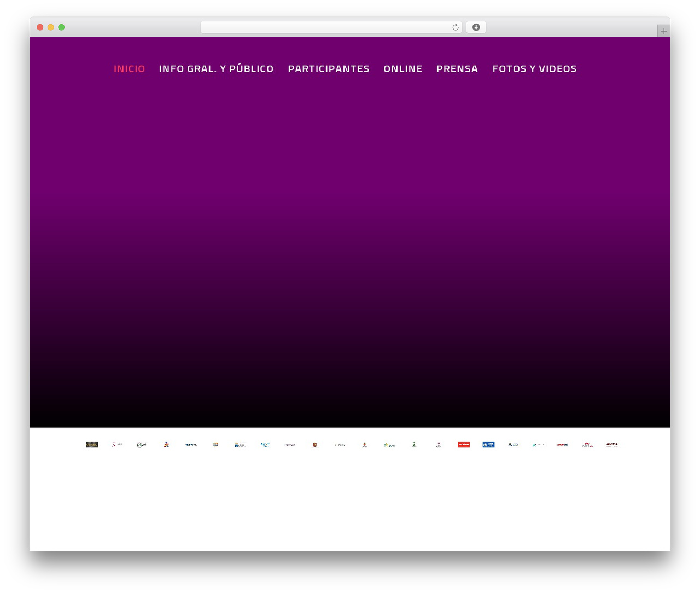Go to PARTICIPANTES section
This screenshot has width=700, height=593.
click(x=329, y=69)
